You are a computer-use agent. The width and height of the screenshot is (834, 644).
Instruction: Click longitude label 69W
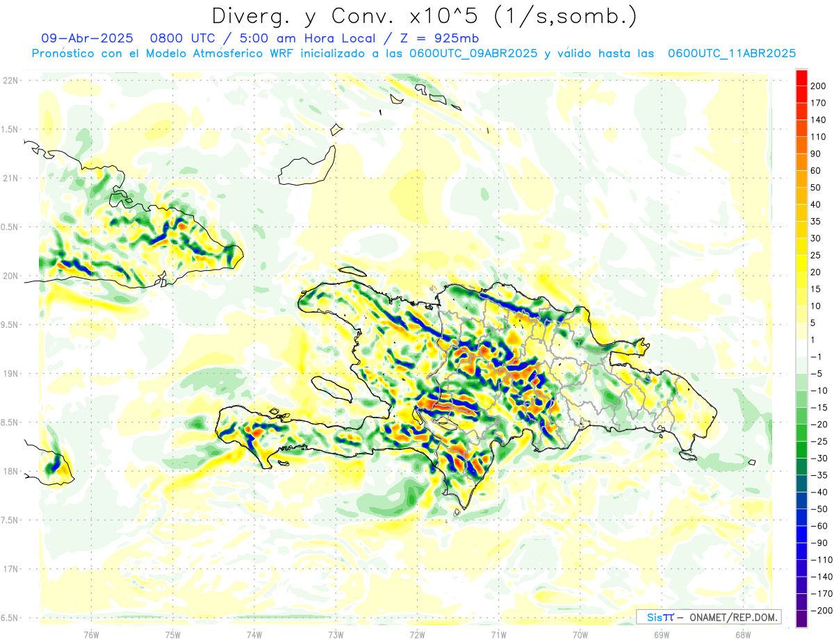661,634
